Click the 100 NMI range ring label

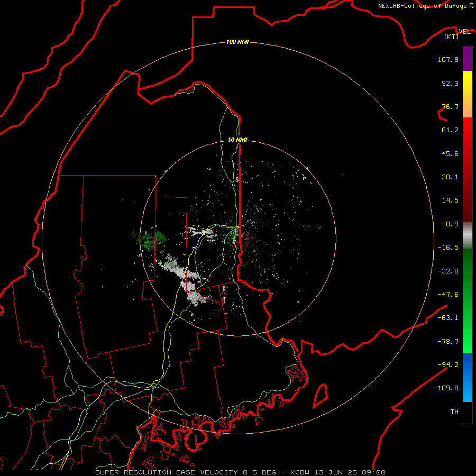237,42
